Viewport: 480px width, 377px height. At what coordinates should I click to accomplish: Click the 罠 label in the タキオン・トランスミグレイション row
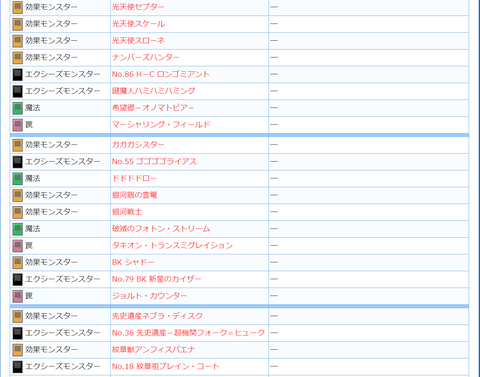29,245
